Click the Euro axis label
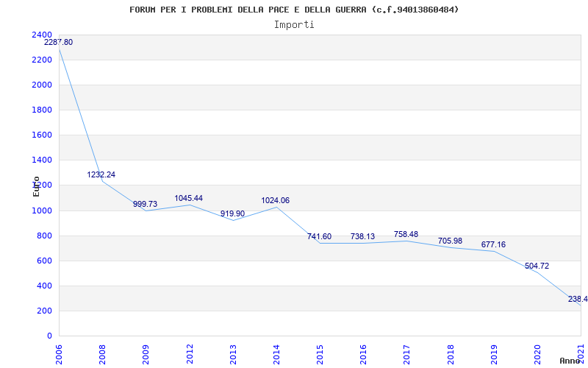This screenshot has height=368, width=588. point(36,186)
